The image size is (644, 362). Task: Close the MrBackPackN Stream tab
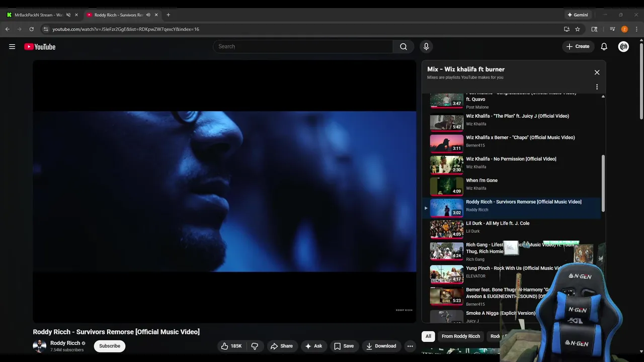coord(76,15)
